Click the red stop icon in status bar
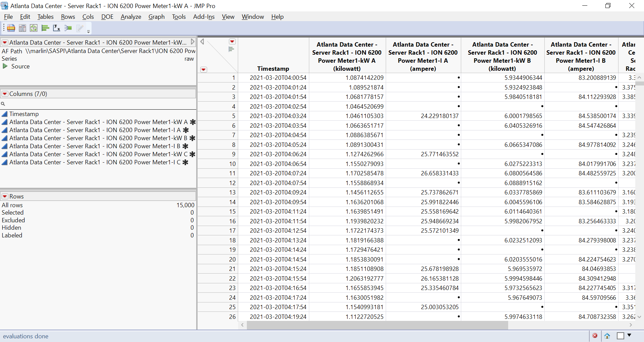The image size is (644, 342). [x=595, y=336]
